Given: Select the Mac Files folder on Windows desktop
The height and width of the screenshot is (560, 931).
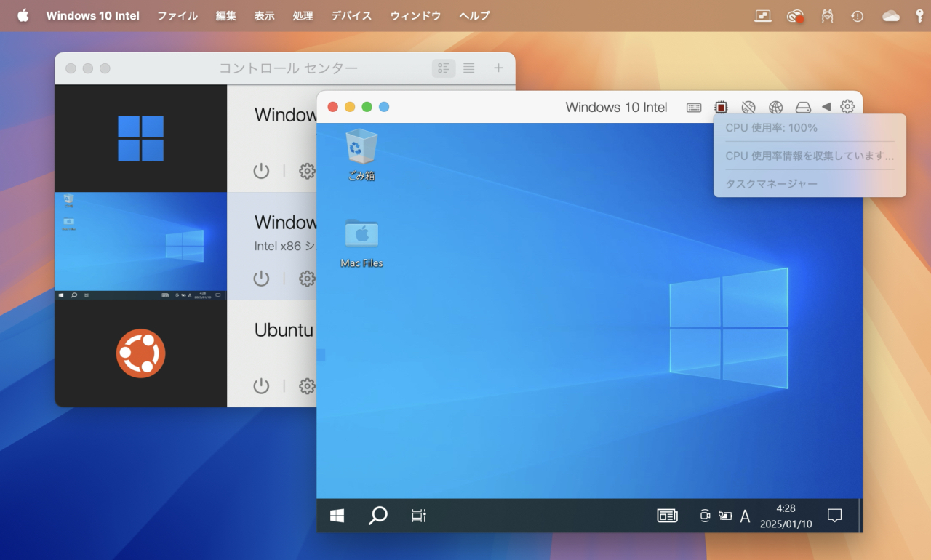Looking at the screenshot, I should (361, 242).
